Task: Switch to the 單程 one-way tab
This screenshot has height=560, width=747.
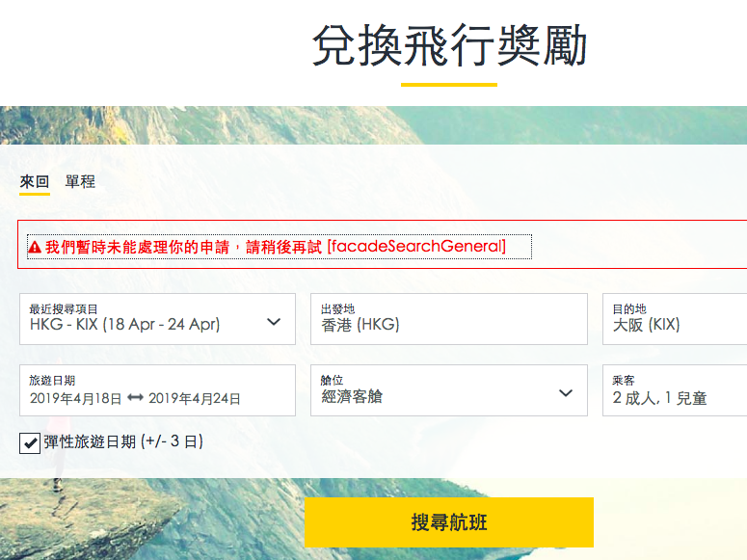Action: click(80, 182)
